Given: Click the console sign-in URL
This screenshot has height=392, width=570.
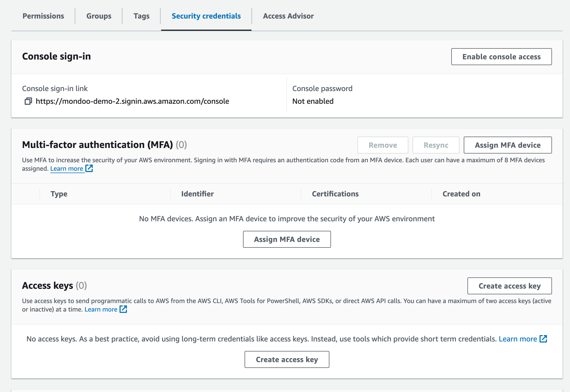Looking at the screenshot, I should 132,101.
